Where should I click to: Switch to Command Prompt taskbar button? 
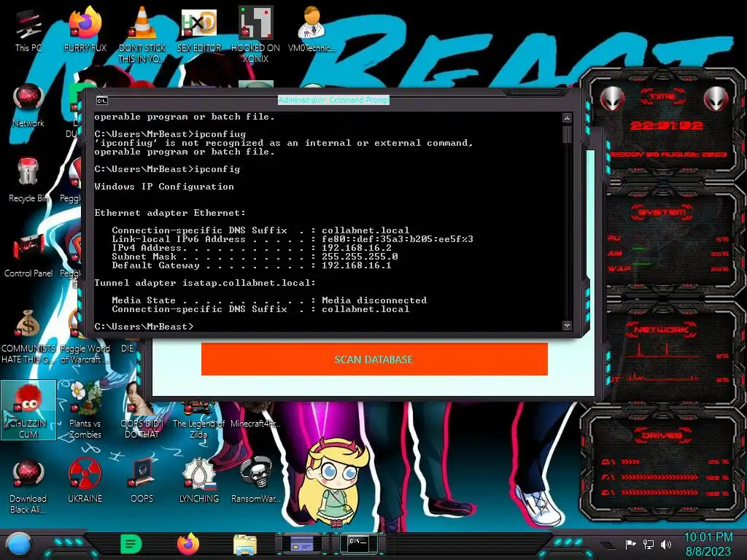tap(358, 543)
